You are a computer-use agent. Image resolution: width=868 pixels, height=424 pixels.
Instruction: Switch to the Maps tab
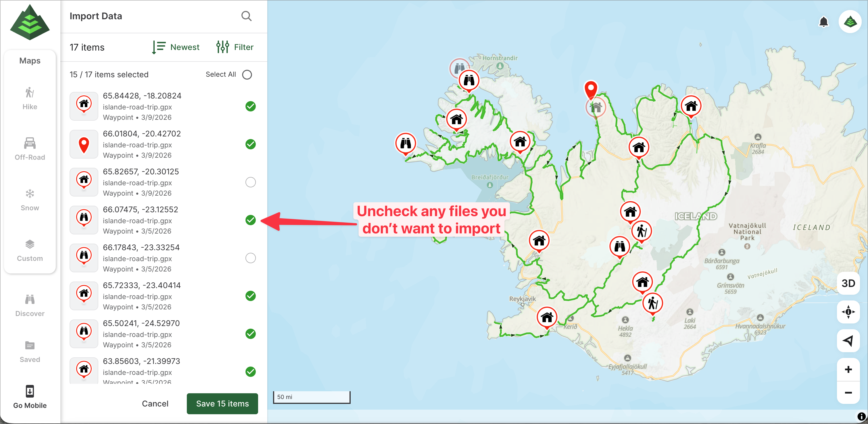click(x=30, y=61)
